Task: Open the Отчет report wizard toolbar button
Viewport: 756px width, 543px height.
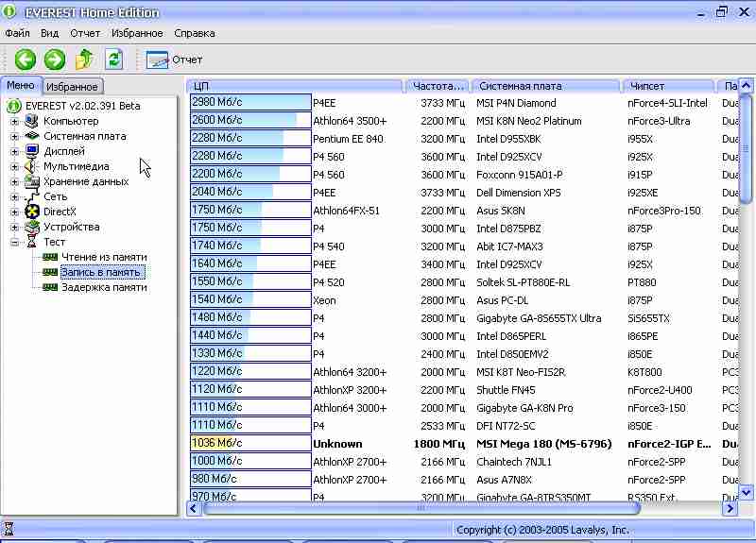Action: 174,59
